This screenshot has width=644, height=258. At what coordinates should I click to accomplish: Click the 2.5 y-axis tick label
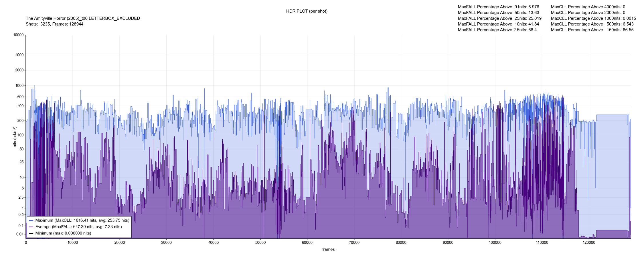(x=21, y=198)
